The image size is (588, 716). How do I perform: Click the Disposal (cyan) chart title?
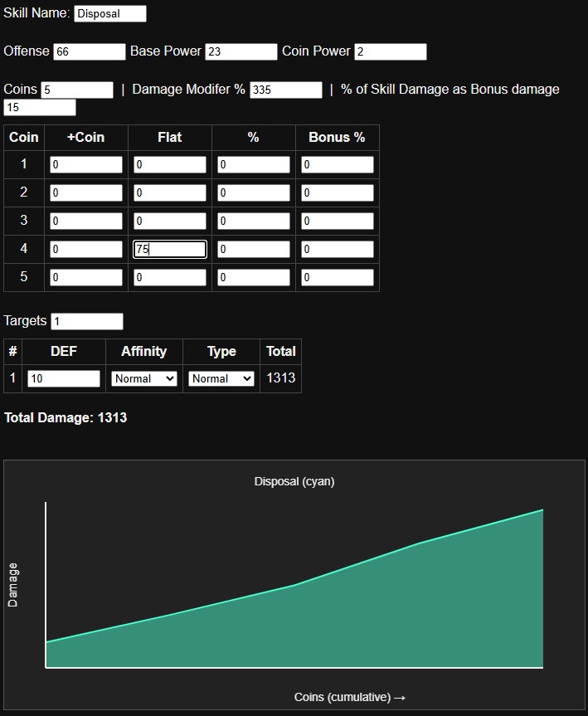[x=294, y=482]
